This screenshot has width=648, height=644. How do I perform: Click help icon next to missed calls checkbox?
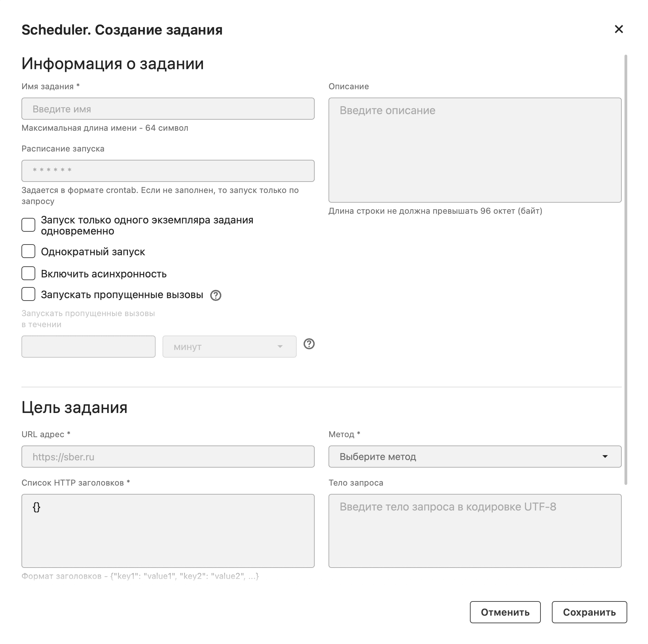coord(216,295)
